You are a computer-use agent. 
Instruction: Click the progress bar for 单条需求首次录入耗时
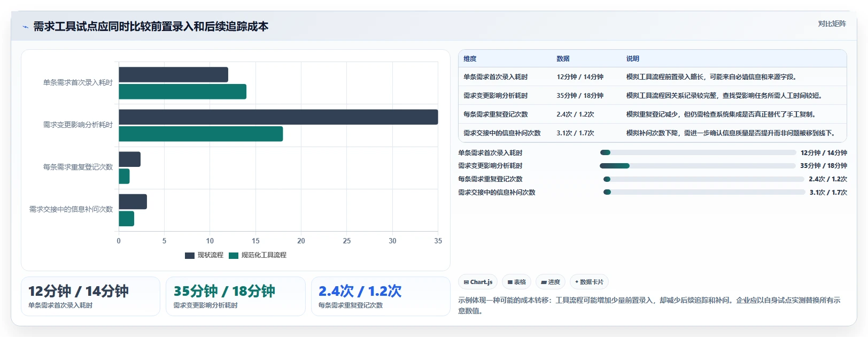click(698, 152)
